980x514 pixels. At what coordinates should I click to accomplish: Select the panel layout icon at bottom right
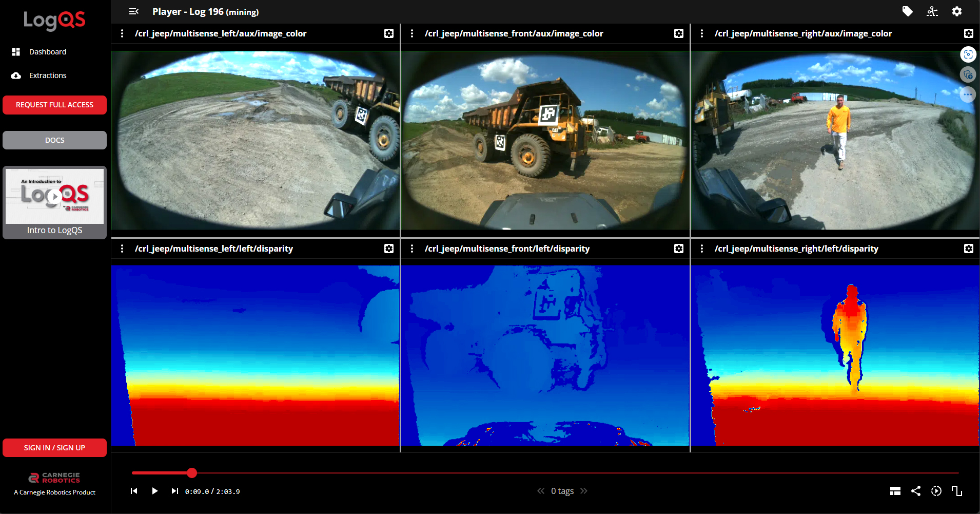click(895, 491)
